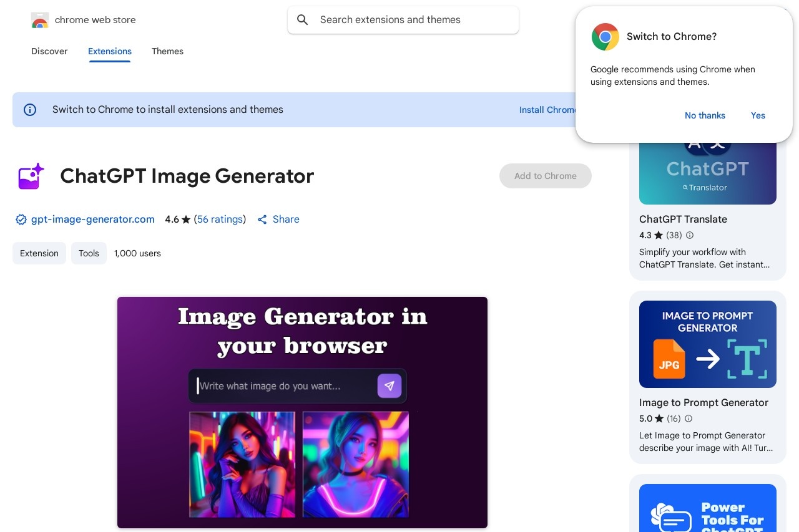Open the Discover tab
799x532 pixels.
coord(49,51)
